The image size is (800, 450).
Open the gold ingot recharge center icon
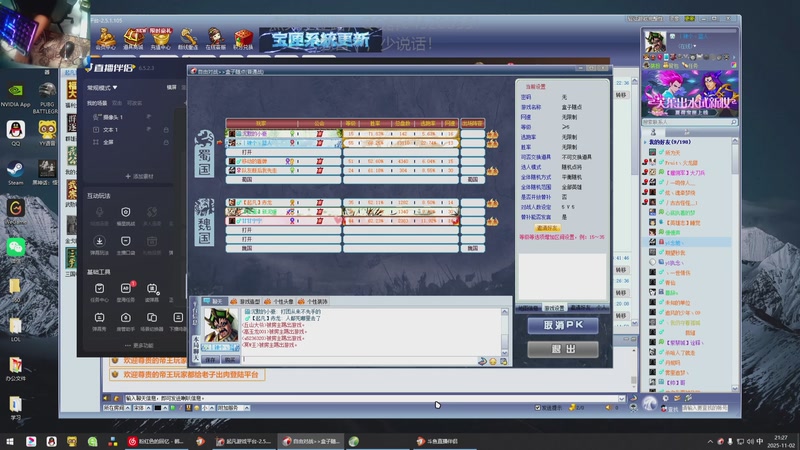click(x=161, y=39)
